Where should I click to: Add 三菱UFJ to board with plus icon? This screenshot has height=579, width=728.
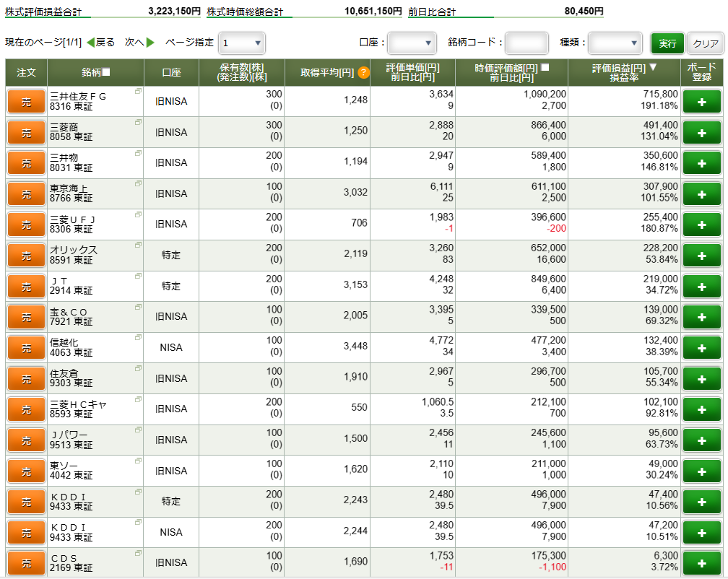pos(701,225)
